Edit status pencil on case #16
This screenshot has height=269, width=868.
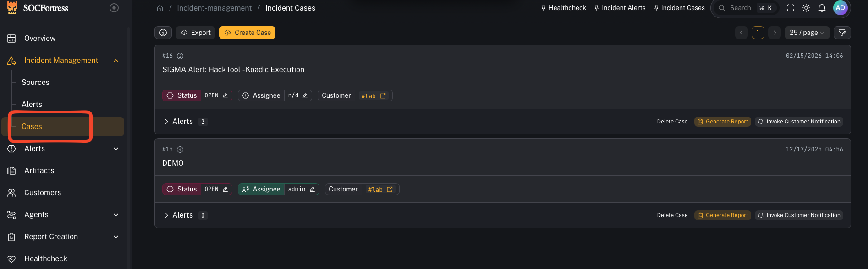(x=225, y=95)
